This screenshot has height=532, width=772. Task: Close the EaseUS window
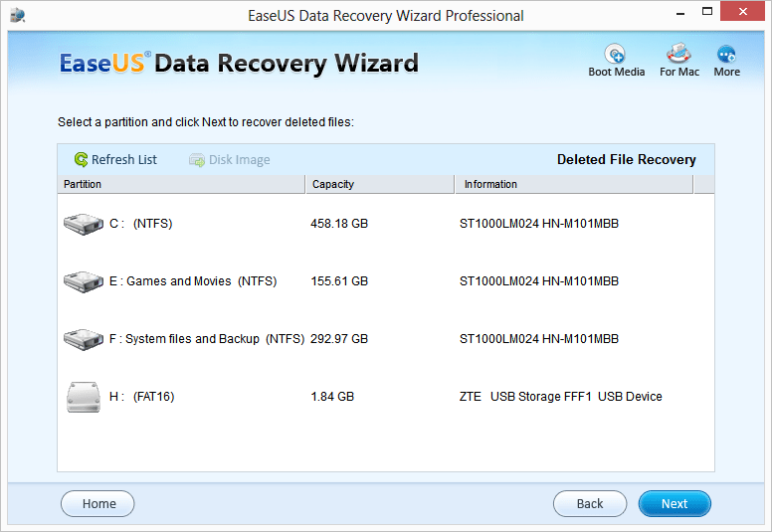click(742, 11)
